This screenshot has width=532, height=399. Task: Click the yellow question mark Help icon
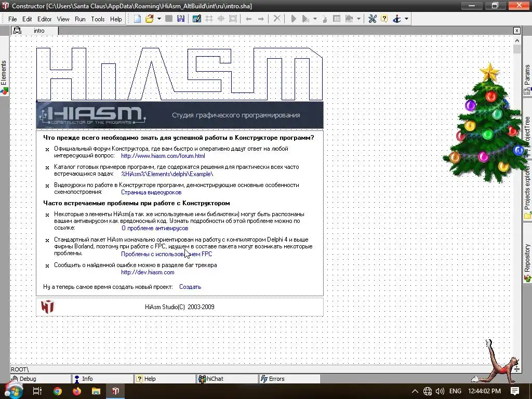[x=384, y=19]
